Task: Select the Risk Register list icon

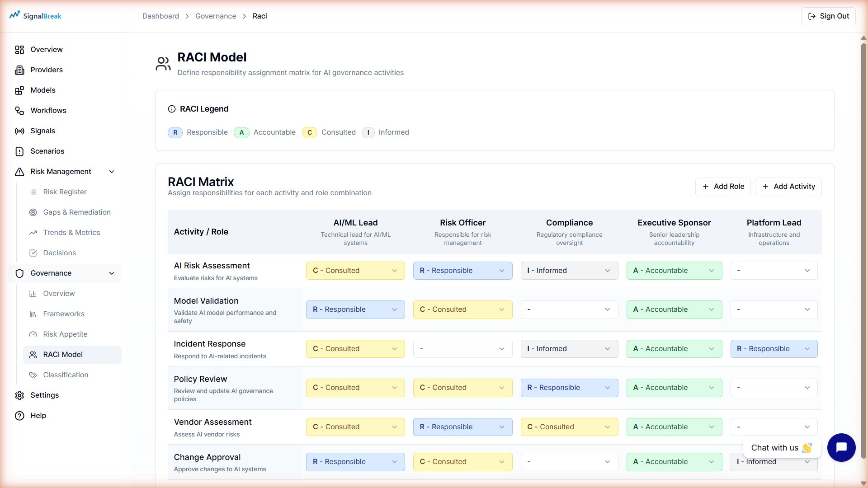Action: (33, 192)
